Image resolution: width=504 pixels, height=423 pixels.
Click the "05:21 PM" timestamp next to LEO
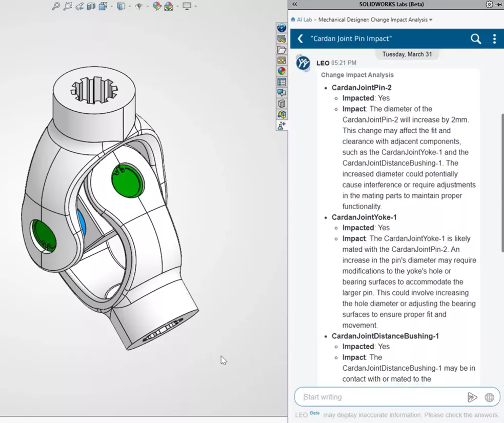344,63
